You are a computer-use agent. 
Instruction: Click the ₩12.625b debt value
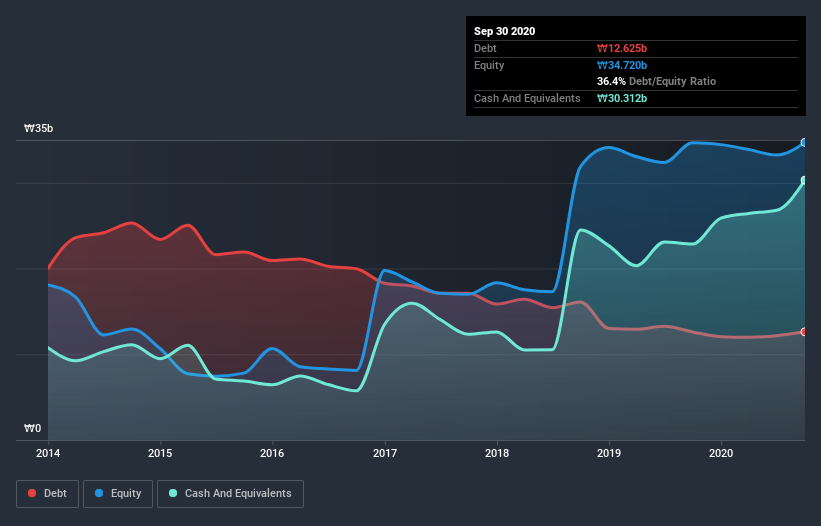tap(622, 49)
